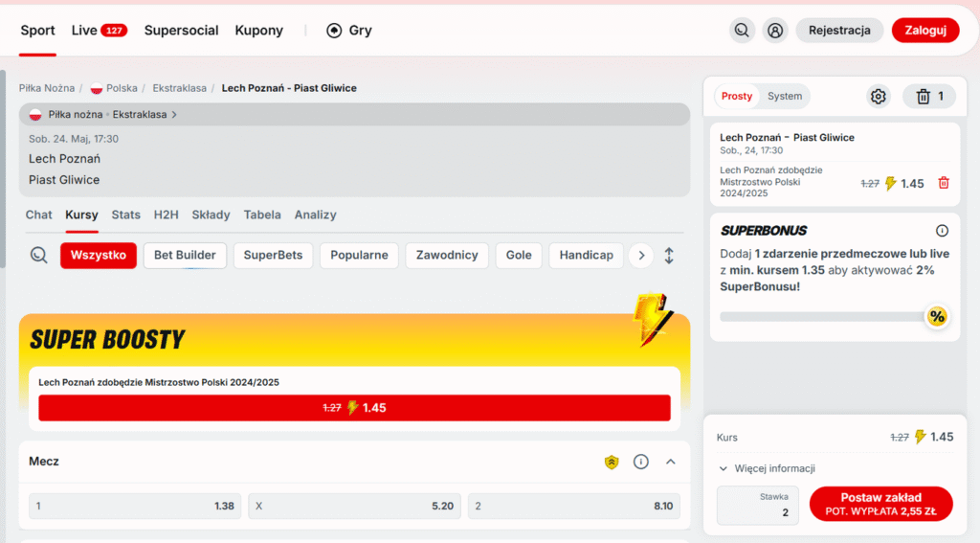Show the Tabela tab
Viewport: 980px width, 543px height.
point(262,215)
